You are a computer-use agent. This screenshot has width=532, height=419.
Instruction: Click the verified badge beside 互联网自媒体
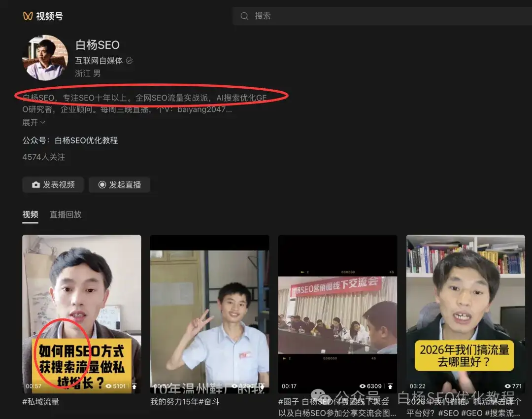point(129,61)
